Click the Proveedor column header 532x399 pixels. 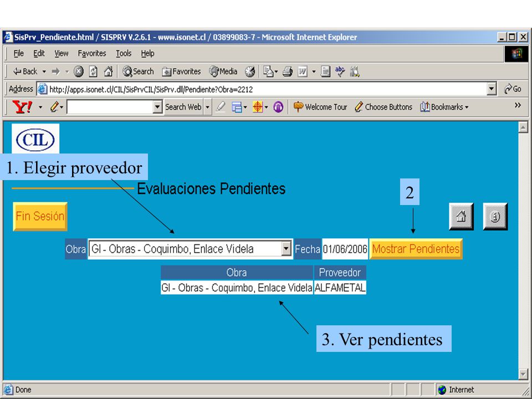click(x=340, y=273)
